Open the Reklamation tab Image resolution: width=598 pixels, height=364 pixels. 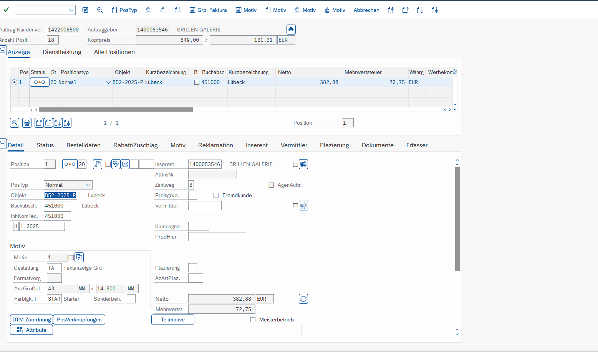click(x=215, y=145)
